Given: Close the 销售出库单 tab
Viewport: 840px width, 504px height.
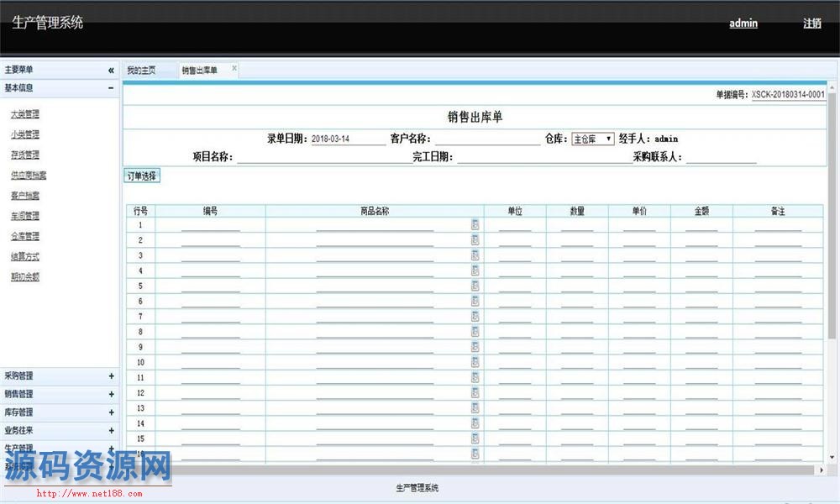Looking at the screenshot, I should pos(234,68).
